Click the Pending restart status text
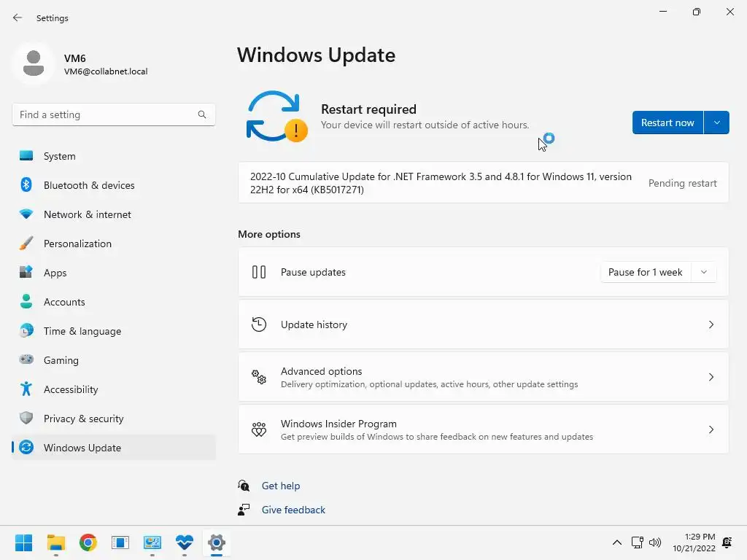The height and width of the screenshot is (560, 747). point(682,183)
